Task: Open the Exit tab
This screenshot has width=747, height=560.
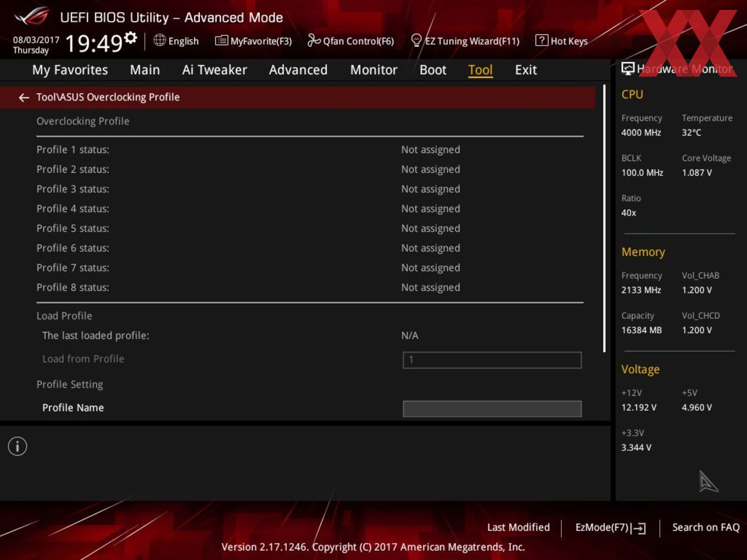Action: 526,70
